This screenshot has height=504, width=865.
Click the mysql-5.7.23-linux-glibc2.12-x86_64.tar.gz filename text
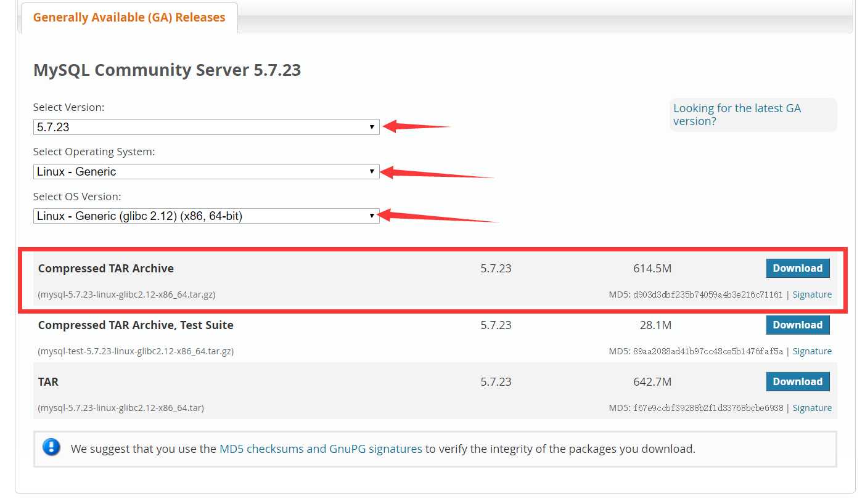click(x=126, y=295)
